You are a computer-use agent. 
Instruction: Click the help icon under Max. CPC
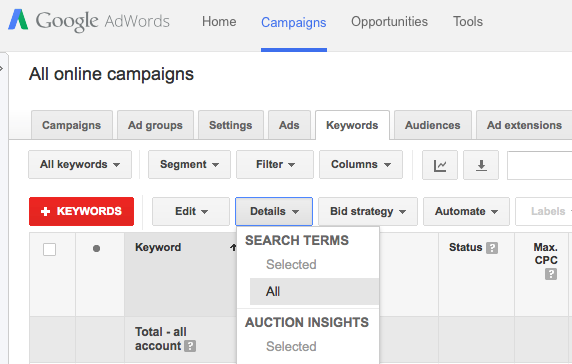point(551,274)
